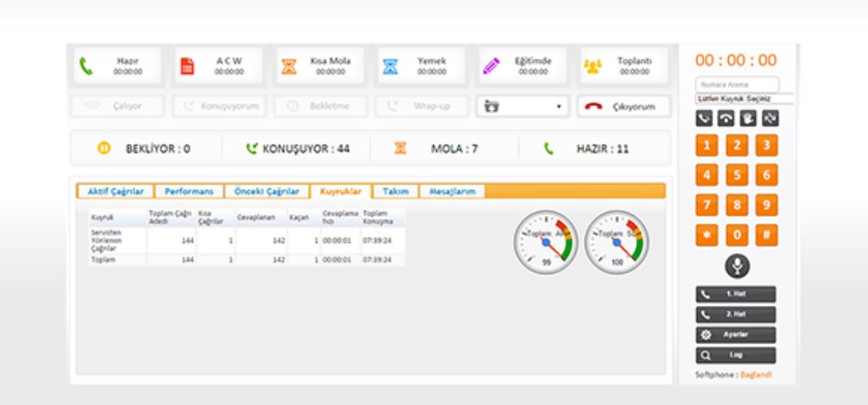
Task: Set status to Eğitimde
Action: point(522,66)
